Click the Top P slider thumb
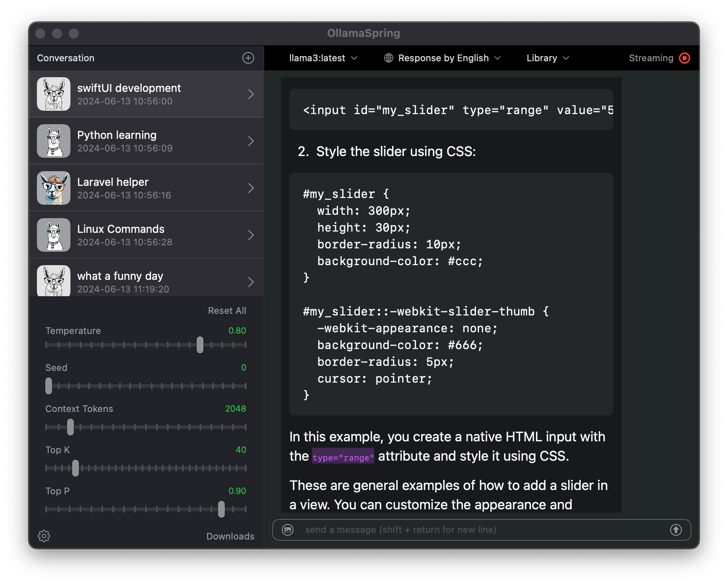This screenshot has height=584, width=728. (x=221, y=509)
